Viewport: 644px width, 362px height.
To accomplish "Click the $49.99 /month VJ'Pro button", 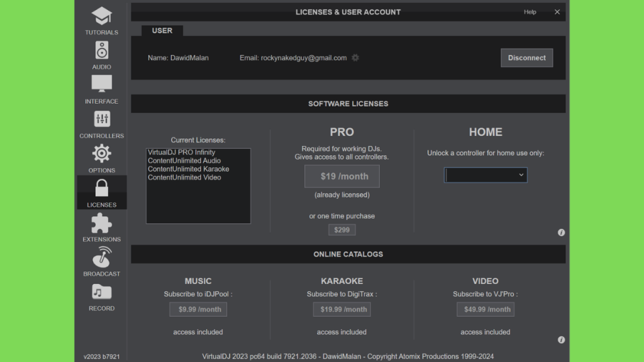I will pyautogui.click(x=486, y=309).
